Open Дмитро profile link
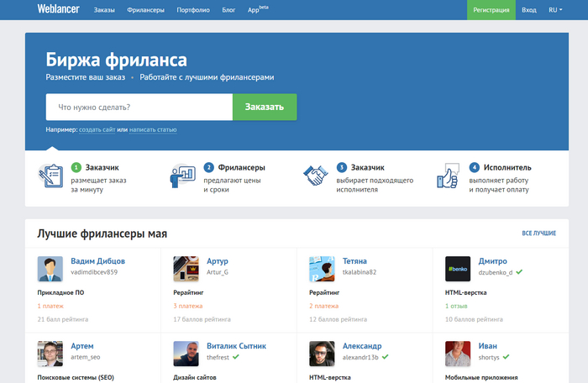Screen dimensions: 588x383 (493, 261)
